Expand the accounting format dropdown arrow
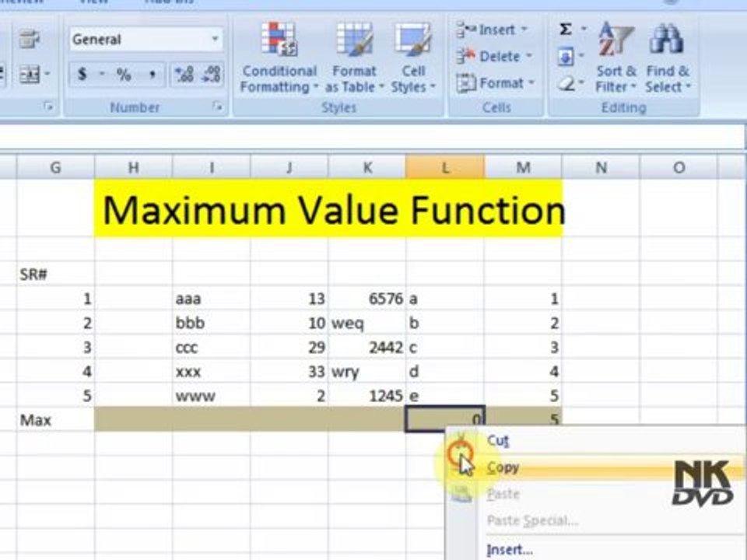Screen dimensions: 747x560 (x=101, y=75)
